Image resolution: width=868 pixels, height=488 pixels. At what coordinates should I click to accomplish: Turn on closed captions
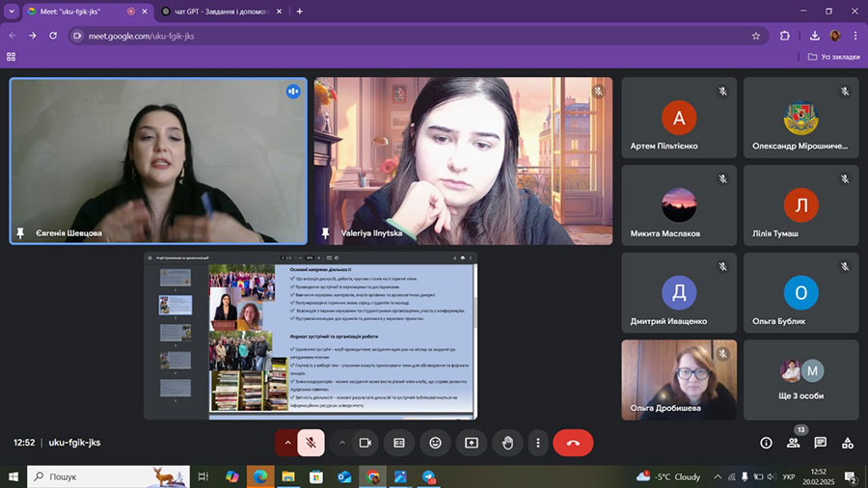click(x=399, y=443)
